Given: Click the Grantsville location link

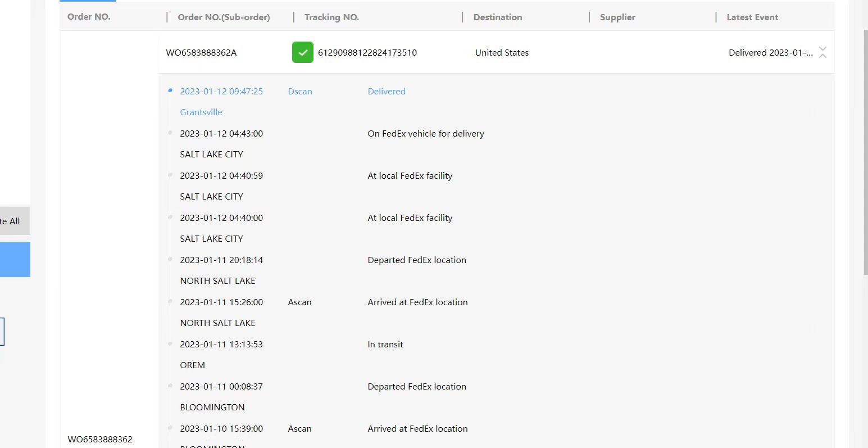Looking at the screenshot, I should (x=201, y=112).
